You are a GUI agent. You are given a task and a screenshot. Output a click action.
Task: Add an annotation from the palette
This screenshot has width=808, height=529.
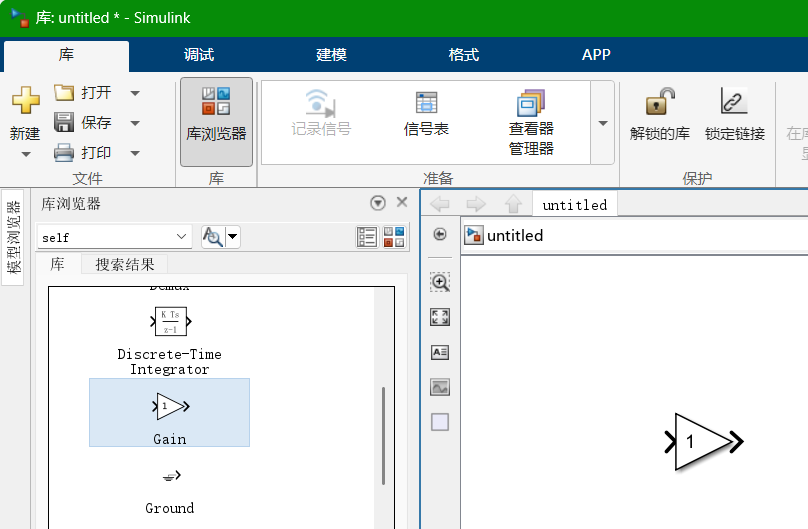tap(440, 352)
